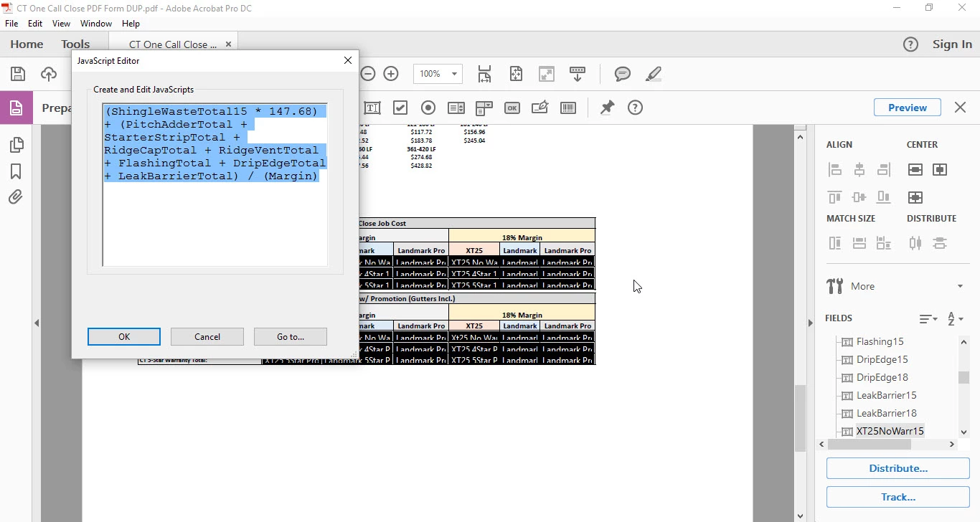Center fields both ways icon
Image resolution: width=980 pixels, height=522 pixels.
tap(915, 197)
